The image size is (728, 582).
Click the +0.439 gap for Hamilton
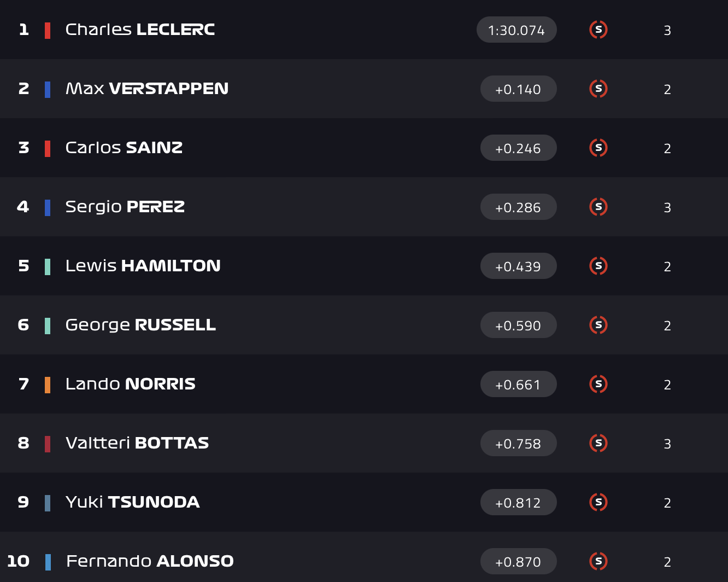(518, 266)
